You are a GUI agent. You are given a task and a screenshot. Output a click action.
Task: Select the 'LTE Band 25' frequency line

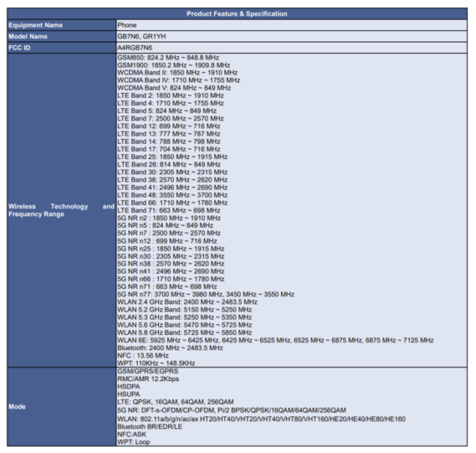tap(172, 157)
